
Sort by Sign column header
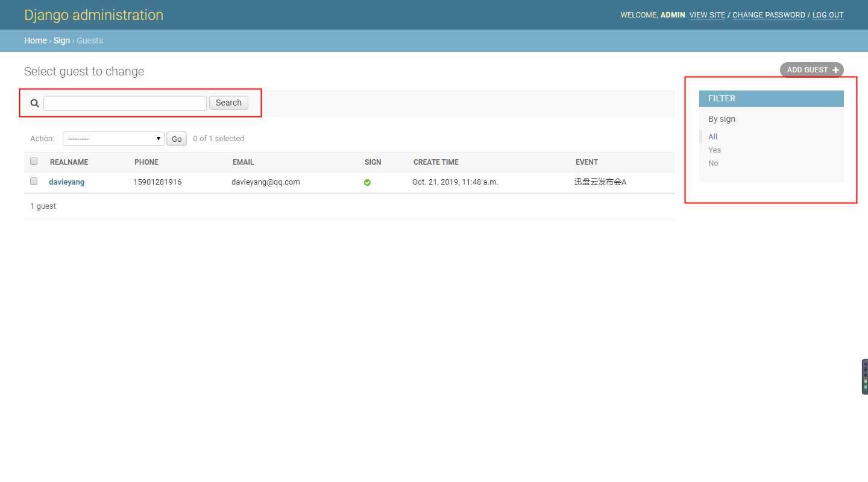tap(373, 162)
